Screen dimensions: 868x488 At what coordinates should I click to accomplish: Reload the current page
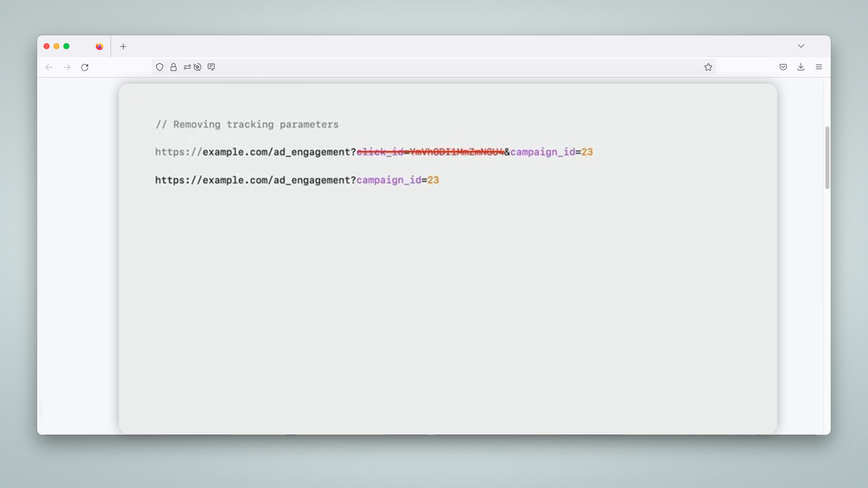pos(85,67)
